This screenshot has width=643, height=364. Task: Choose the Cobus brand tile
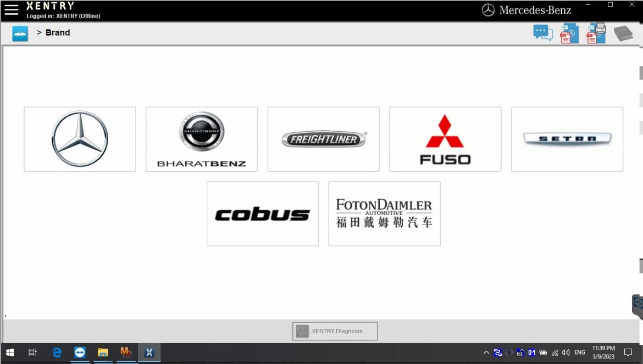[263, 214]
